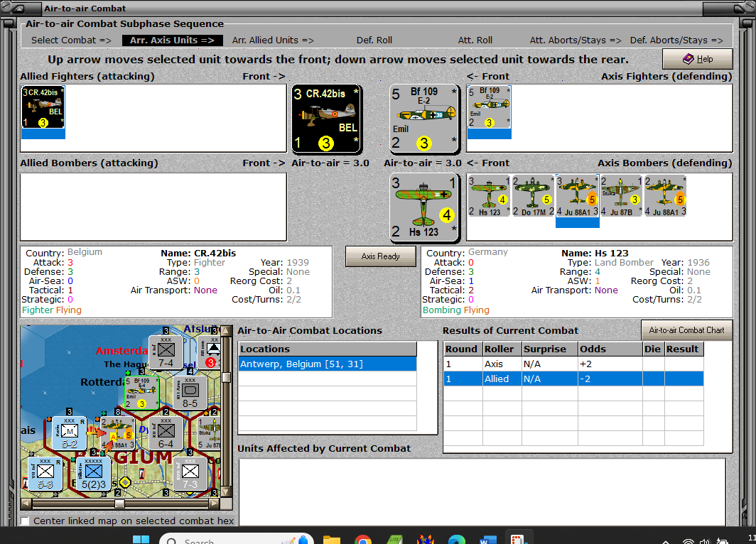This screenshot has height=544, width=756.
Task: Click the Att. Aborts/Stays subphase step
Action: tap(576, 40)
